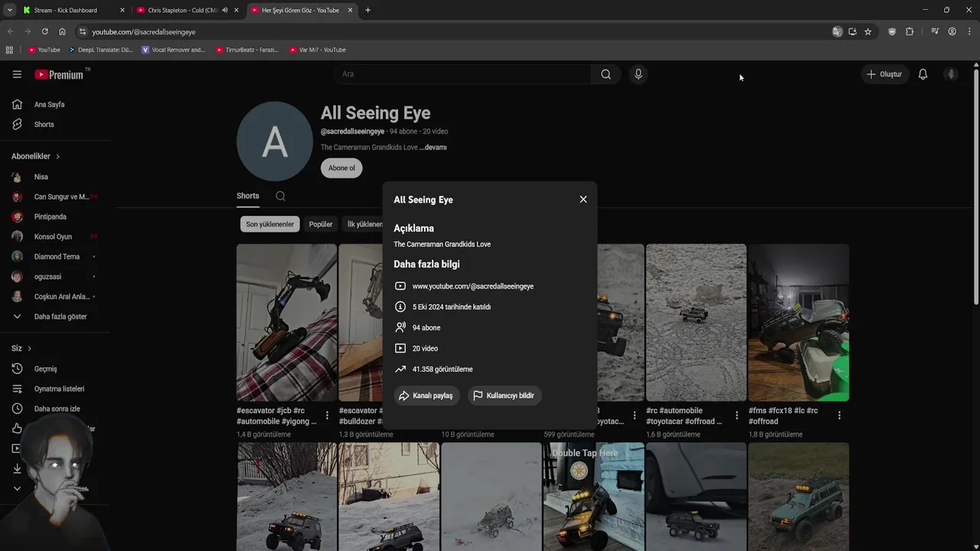Click the search magnifier button
The height and width of the screenshot is (551, 980).
[x=606, y=74]
